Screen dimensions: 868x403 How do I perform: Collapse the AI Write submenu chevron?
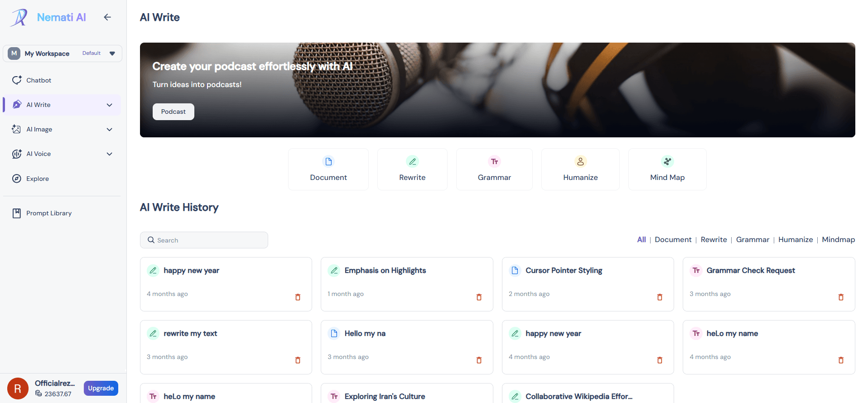[x=109, y=105]
